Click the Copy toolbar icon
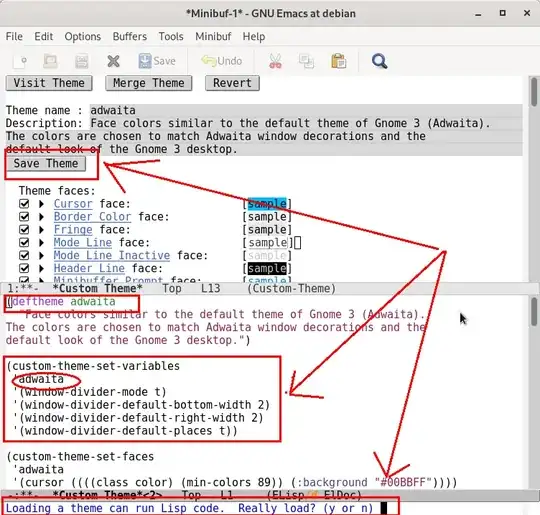Image resolution: width=540 pixels, height=515 pixels. coord(306,61)
